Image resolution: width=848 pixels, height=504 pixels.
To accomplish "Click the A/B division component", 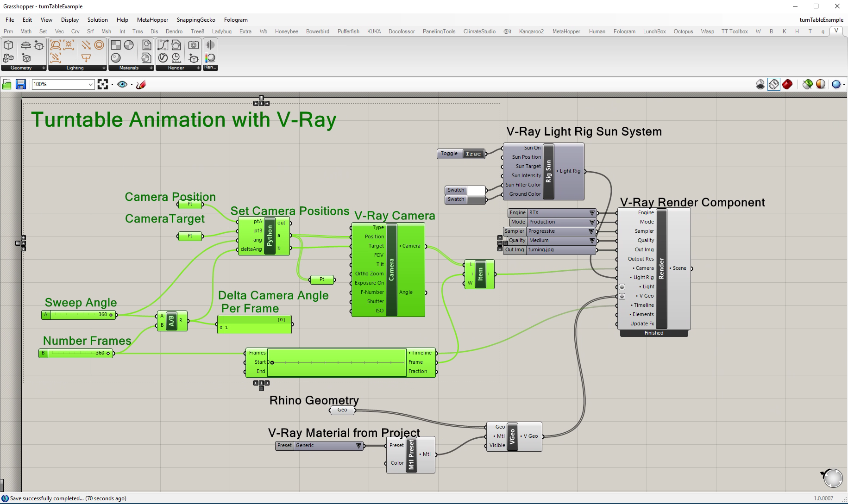I will pyautogui.click(x=171, y=321).
